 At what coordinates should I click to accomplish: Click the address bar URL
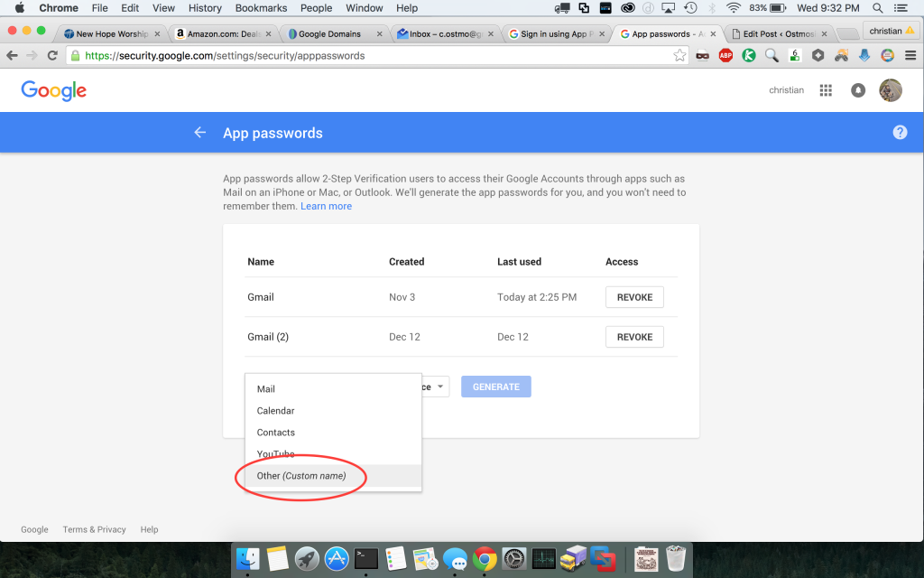pyautogui.click(x=225, y=55)
